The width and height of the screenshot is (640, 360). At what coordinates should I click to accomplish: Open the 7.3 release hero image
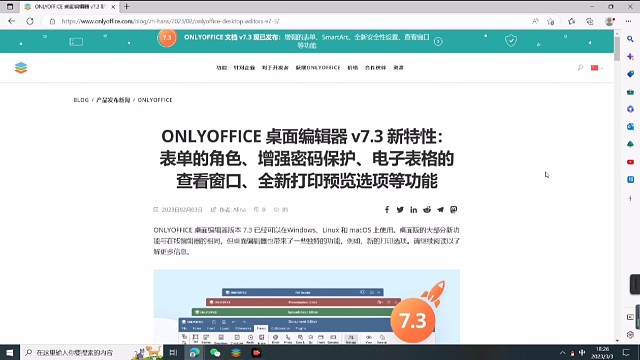pos(307,306)
